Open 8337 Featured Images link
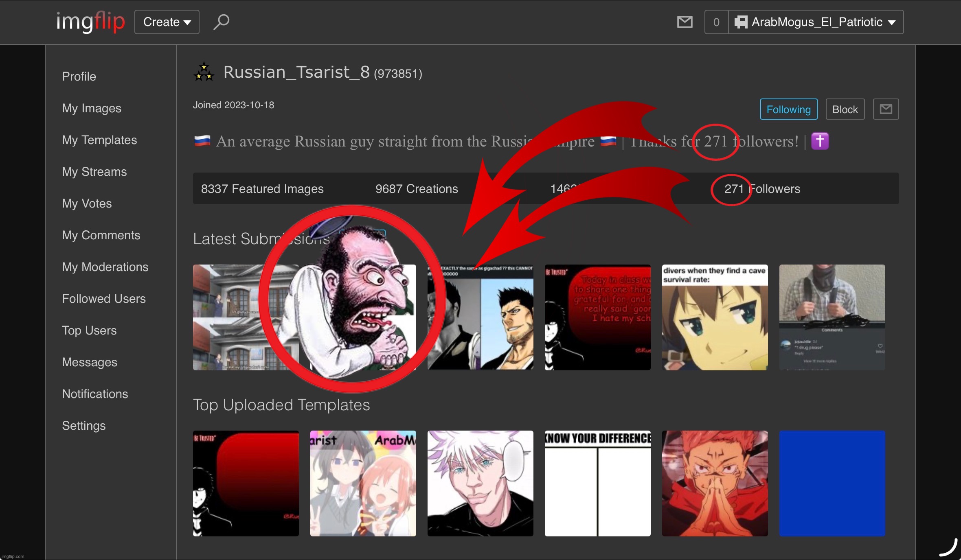961x560 pixels. (x=262, y=189)
